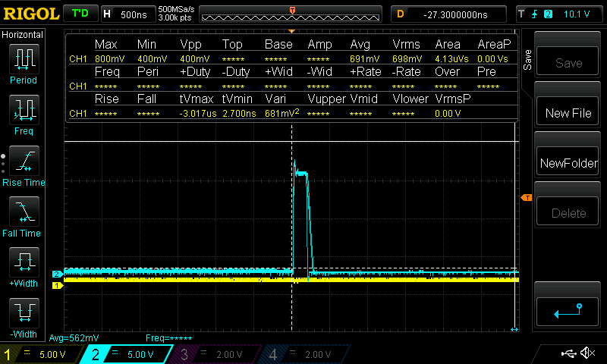Select the Rise Time measurement icon
Viewport: 607px width, 364px height.
24,161
